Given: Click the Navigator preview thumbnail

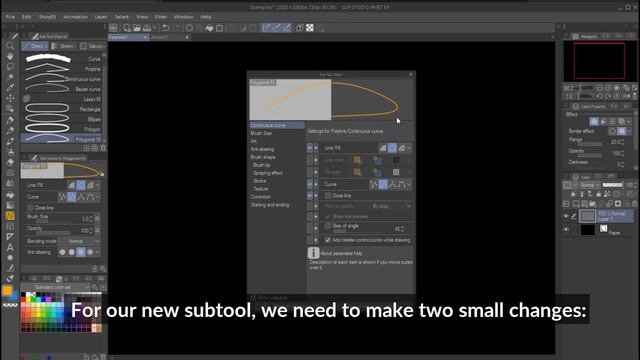Looking at the screenshot, I should 599,61.
